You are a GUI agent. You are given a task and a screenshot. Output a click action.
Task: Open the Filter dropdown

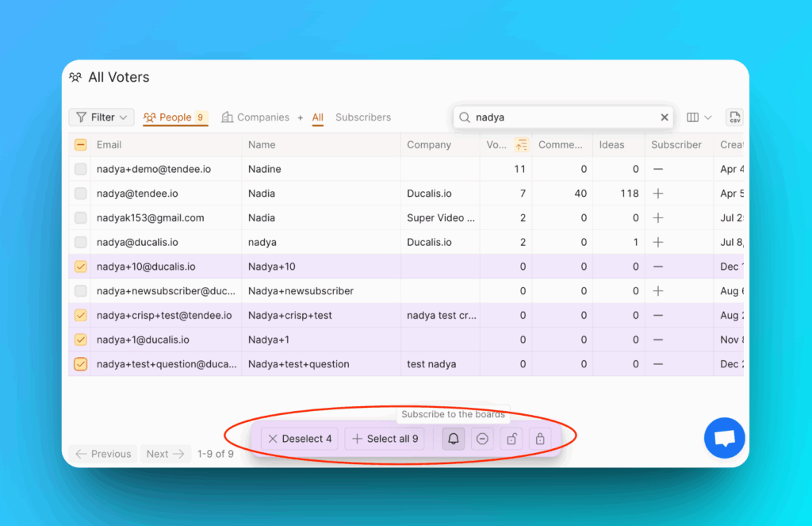101,117
